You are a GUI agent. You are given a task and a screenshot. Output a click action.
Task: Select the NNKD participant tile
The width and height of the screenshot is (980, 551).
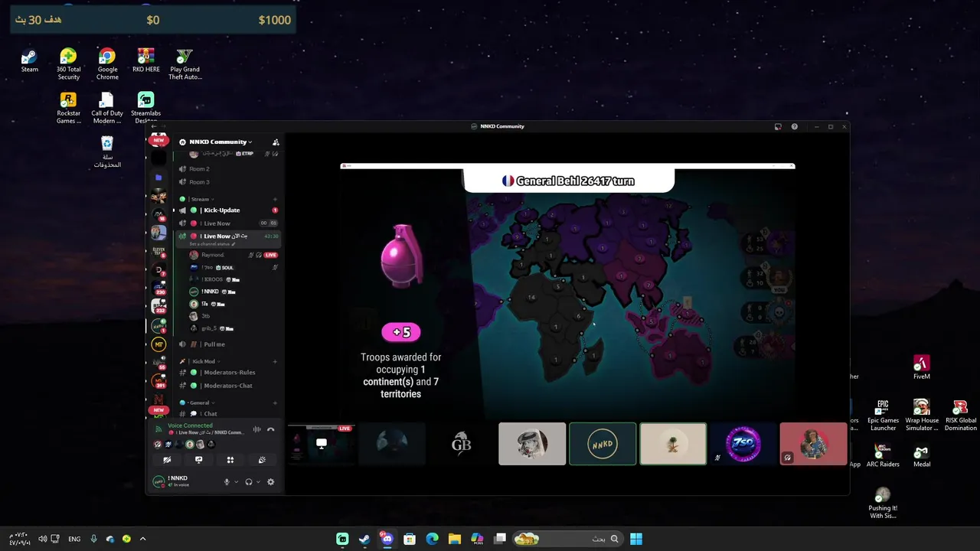(x=603, y=444)
